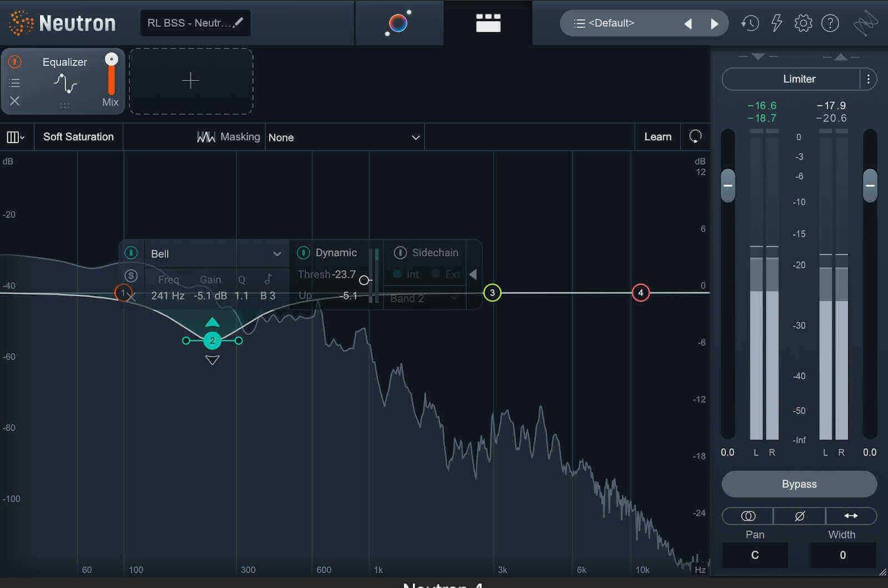Viewport: 888px width, 588px height.
Task: Switch to the modules detail view icon
Action: [x=488, y=23]
